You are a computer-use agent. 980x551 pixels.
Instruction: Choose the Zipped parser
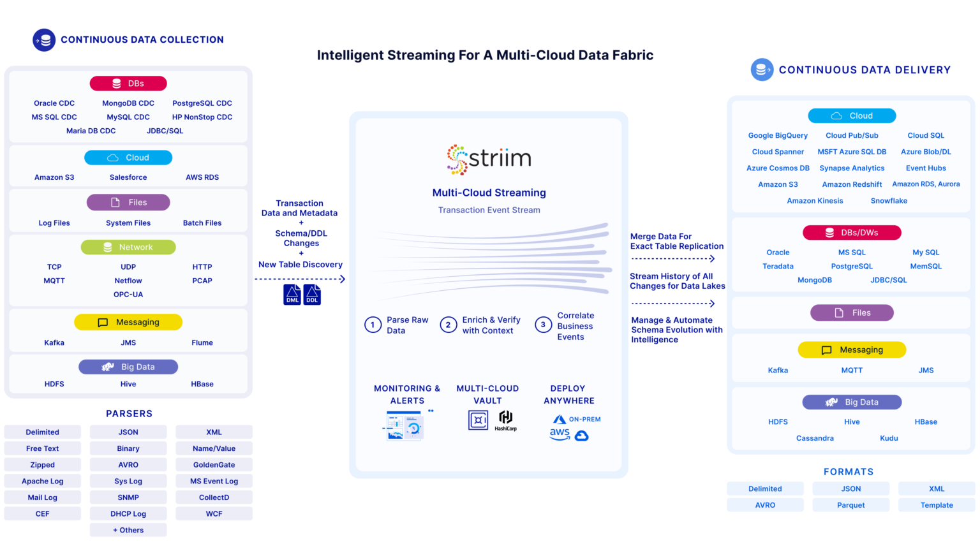tap(43, 465)
